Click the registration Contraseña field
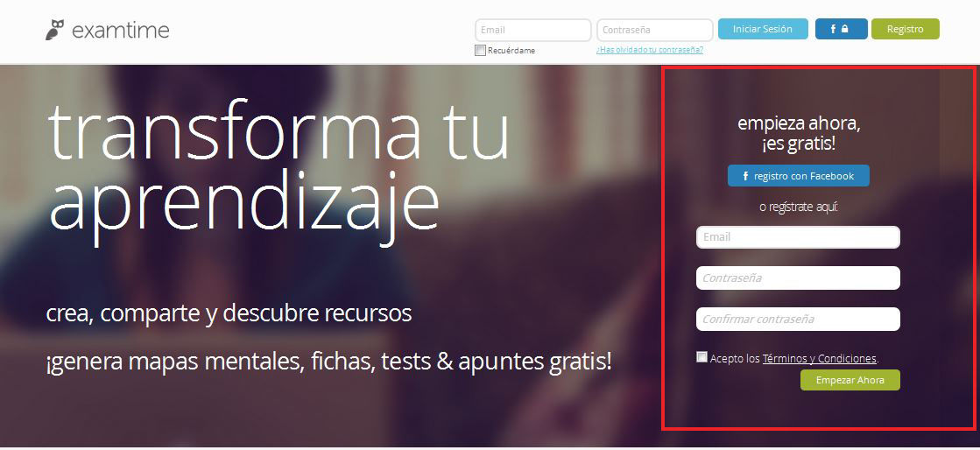Viewport: 980px width, 450px height. click(798, 278)
